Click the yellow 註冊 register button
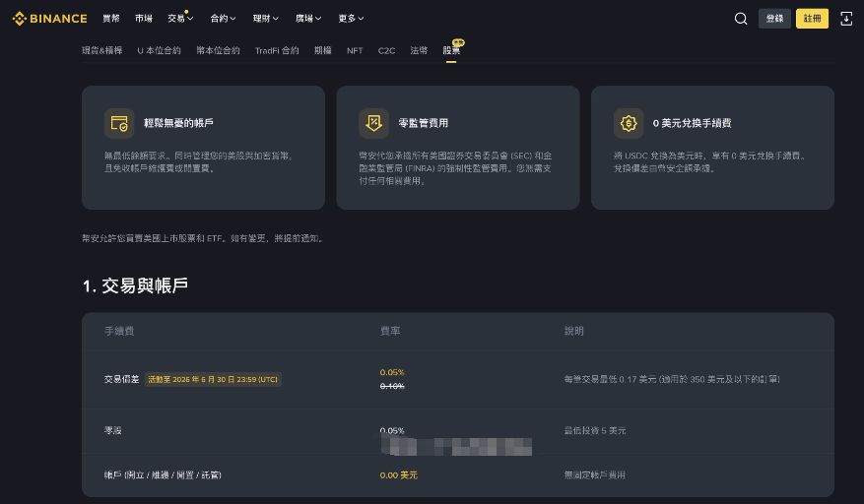 [812, 19]
